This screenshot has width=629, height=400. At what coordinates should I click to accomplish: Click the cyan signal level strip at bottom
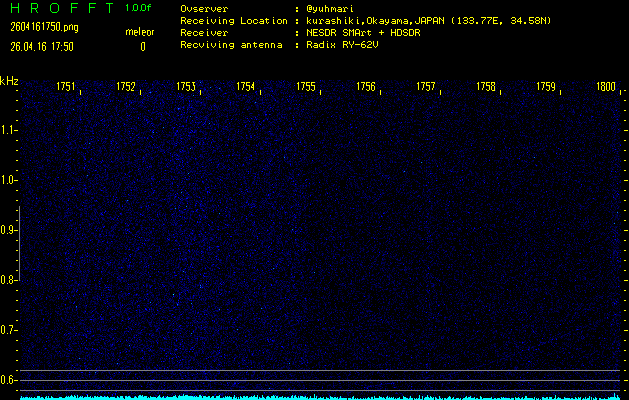tap(320, 397)
